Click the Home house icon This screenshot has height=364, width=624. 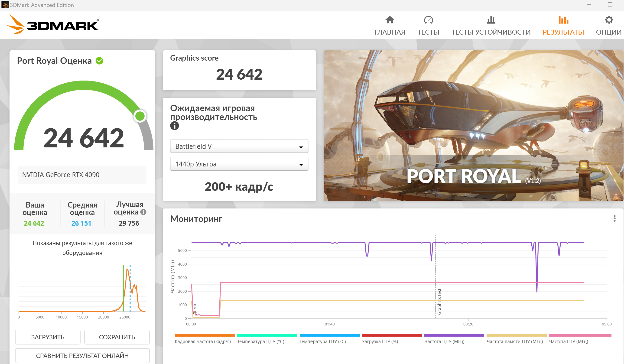[x=390, y=20]
